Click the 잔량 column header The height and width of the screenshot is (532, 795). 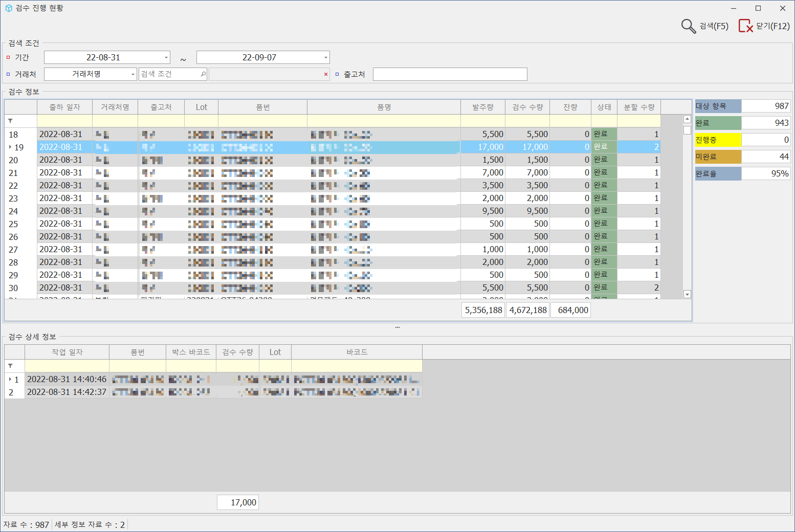pyautogui.click(x=570, y=107)
